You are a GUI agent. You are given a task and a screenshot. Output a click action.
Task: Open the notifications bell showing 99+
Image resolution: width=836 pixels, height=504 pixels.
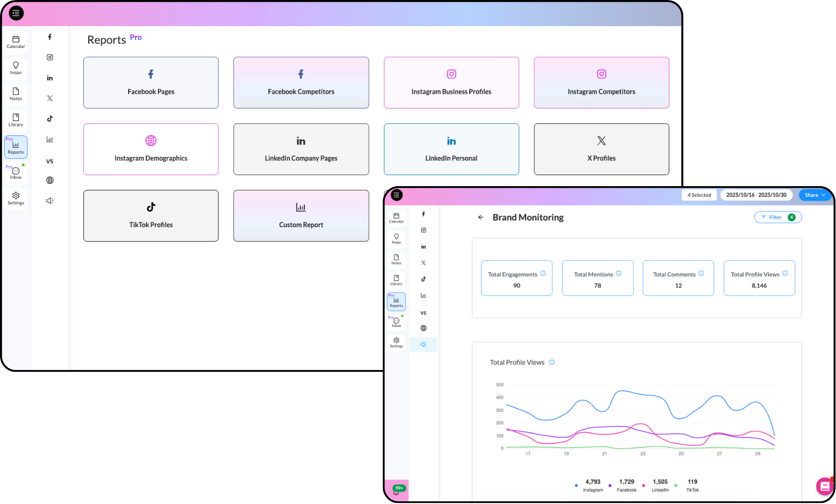tap(397, 490)
